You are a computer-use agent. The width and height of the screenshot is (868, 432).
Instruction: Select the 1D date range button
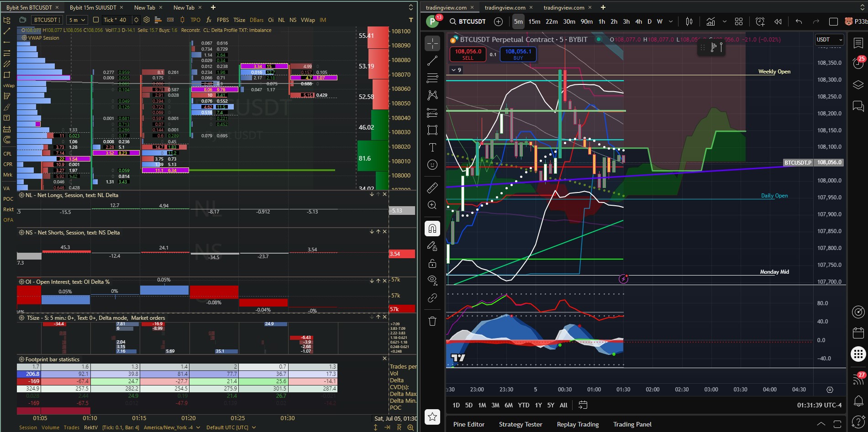click(456, 405)
